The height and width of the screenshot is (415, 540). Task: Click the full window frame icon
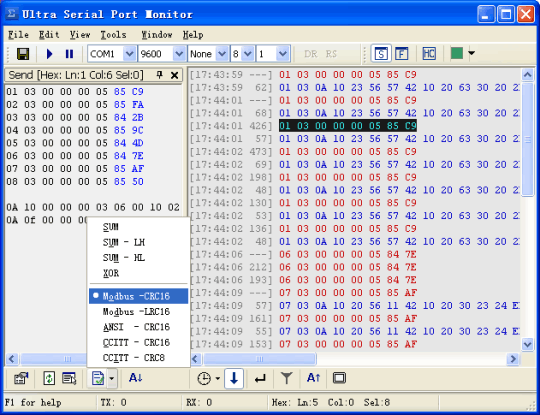[339, 378]
